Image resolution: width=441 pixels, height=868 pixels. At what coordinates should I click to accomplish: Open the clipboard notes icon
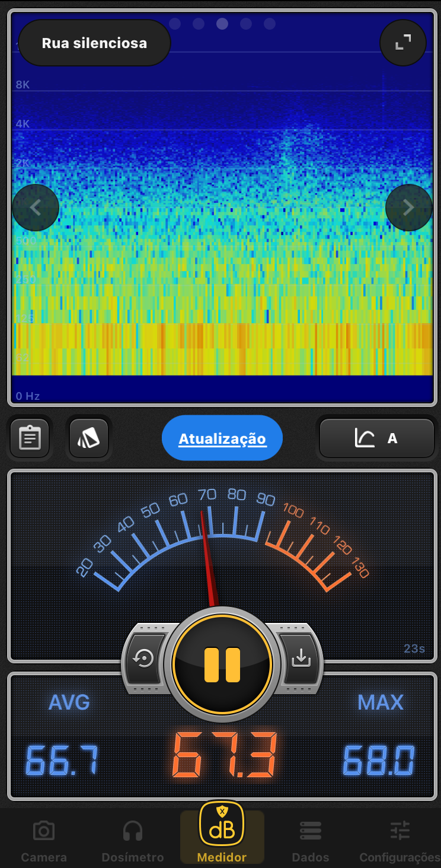(30, 438)
